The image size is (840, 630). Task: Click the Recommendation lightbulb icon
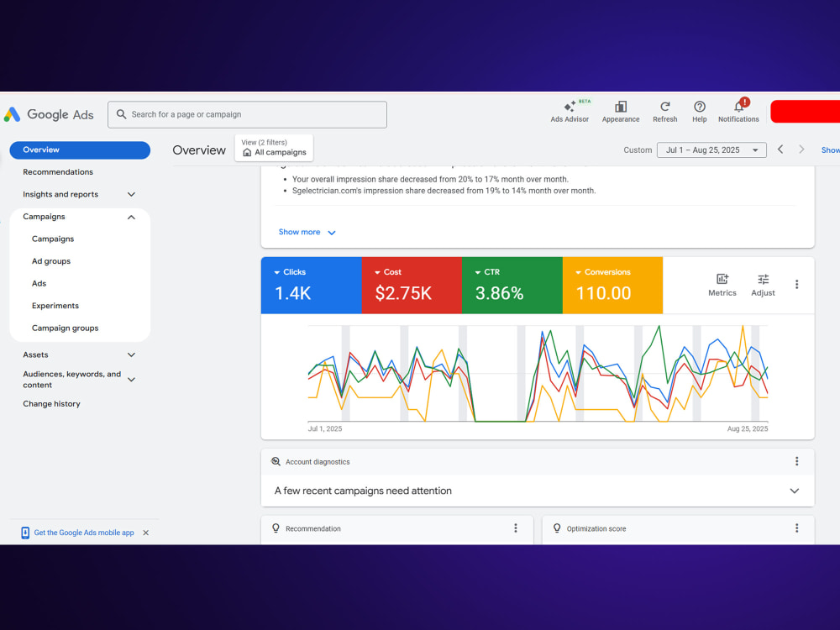coord(276,528)
